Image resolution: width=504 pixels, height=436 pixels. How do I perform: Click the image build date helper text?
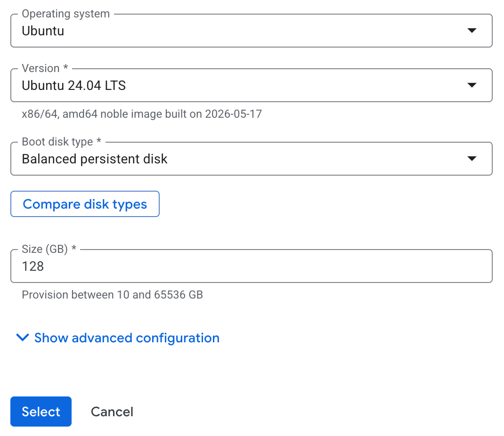(142, 114)
